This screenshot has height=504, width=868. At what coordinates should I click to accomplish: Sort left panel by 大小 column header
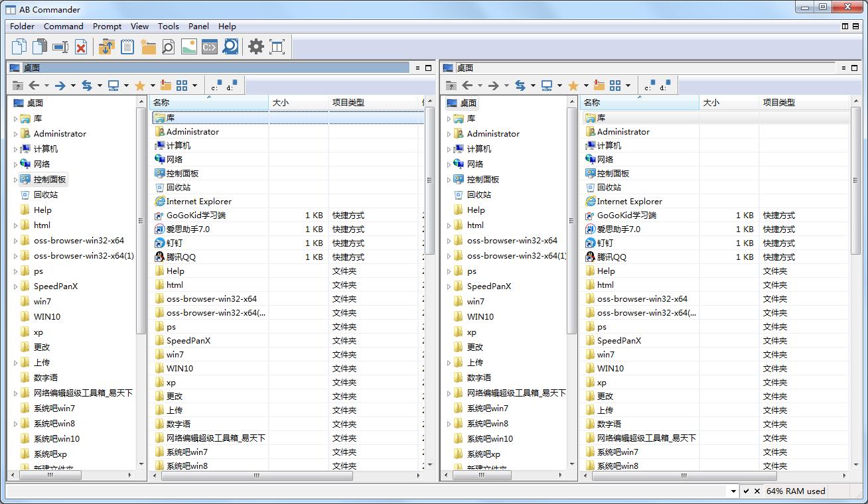(x=299, y=103)
